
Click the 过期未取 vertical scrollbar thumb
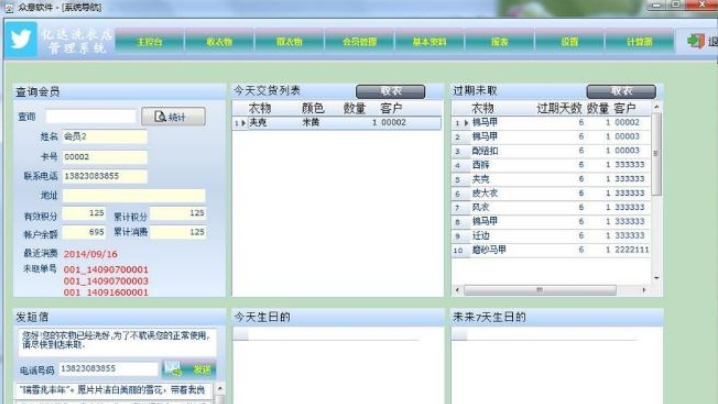[x=657, y=154]
